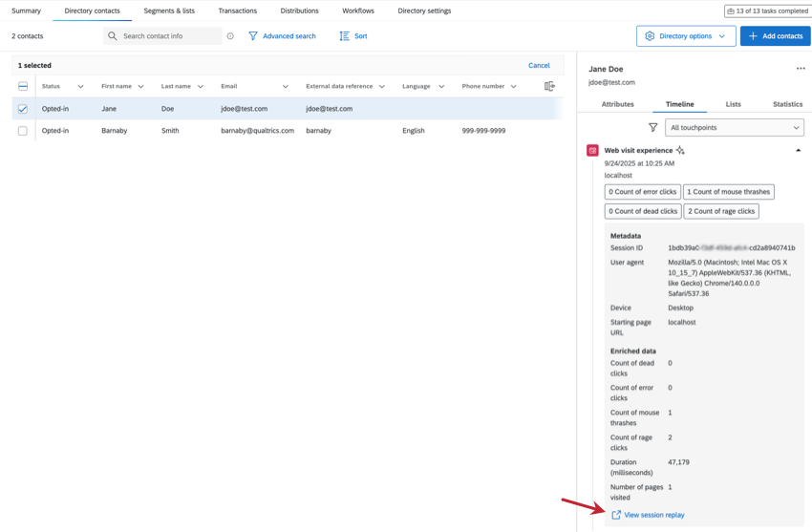Click the Add contacts button
Screen dimensions: 812x532
(776, 36)
